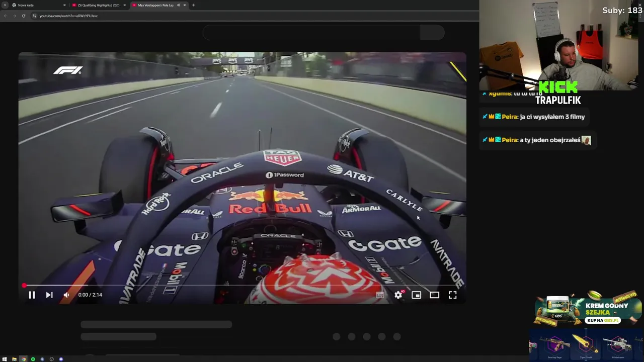
Task: Enter fullscreen on the video
Action: (453, 295)
